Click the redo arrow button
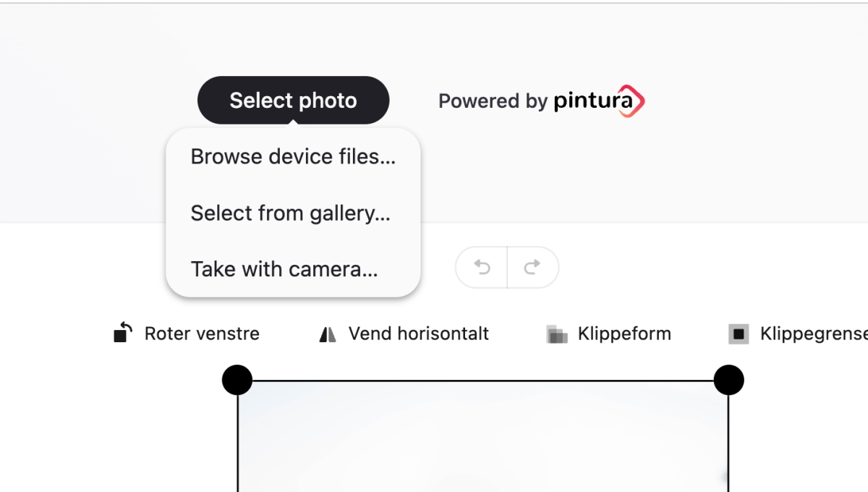This screenshot has width=868, height=492. point(532,268)
